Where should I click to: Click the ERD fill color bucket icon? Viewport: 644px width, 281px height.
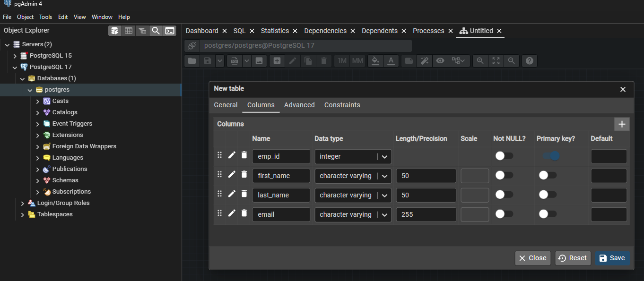375,61
